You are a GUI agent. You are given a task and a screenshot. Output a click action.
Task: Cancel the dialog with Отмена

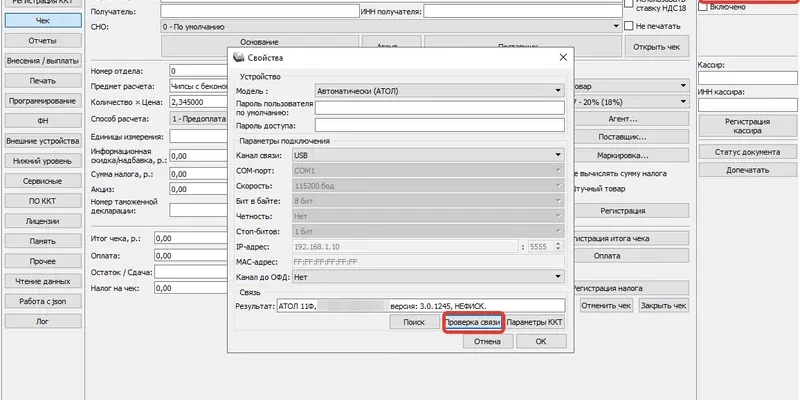click(487, 341)
